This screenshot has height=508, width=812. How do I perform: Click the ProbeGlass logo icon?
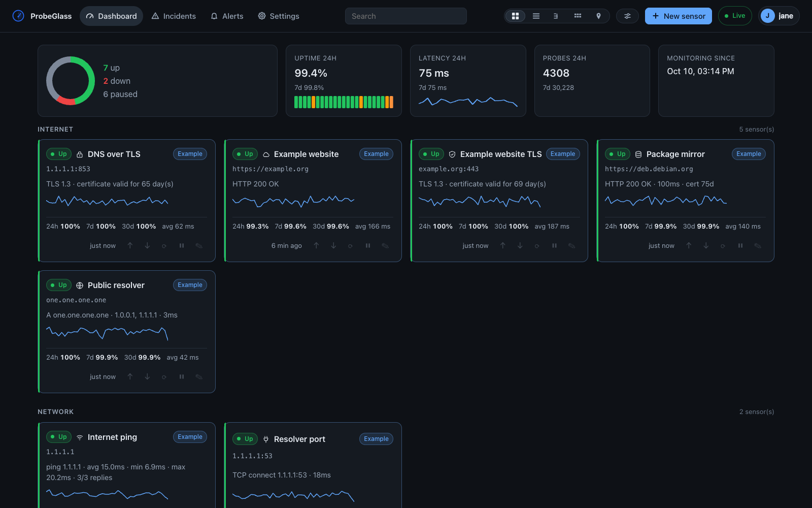[x=18, y=16]
